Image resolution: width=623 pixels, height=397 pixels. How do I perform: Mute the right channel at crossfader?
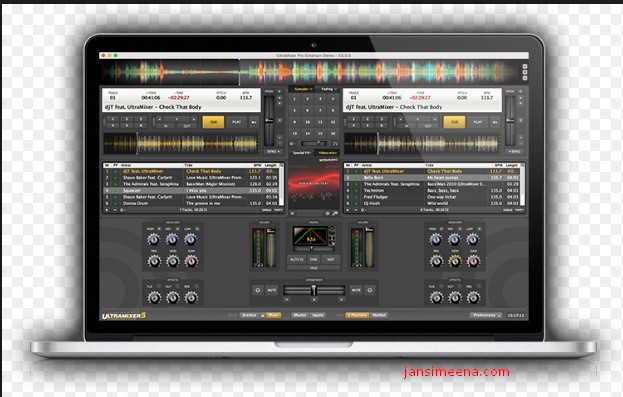(x=356, y=290)
